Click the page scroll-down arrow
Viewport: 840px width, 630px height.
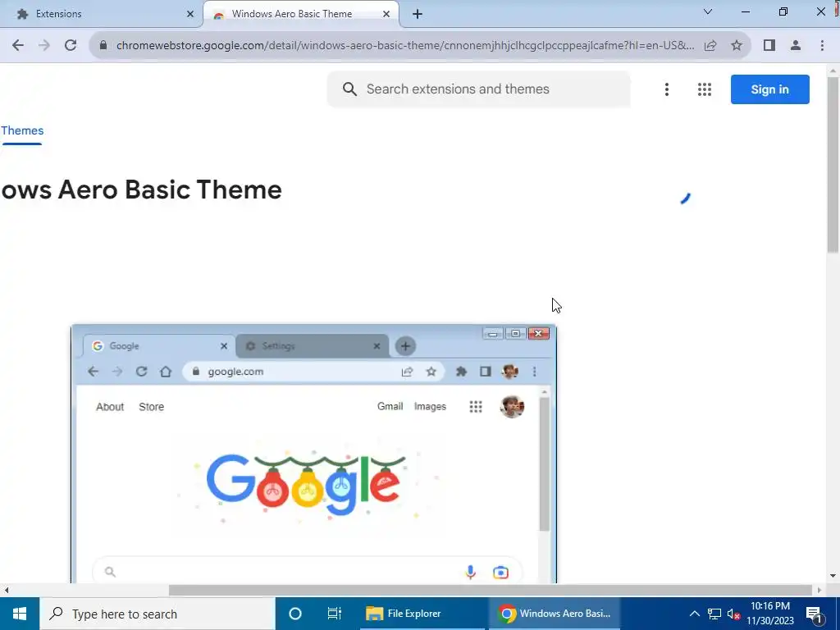(833, 577)
